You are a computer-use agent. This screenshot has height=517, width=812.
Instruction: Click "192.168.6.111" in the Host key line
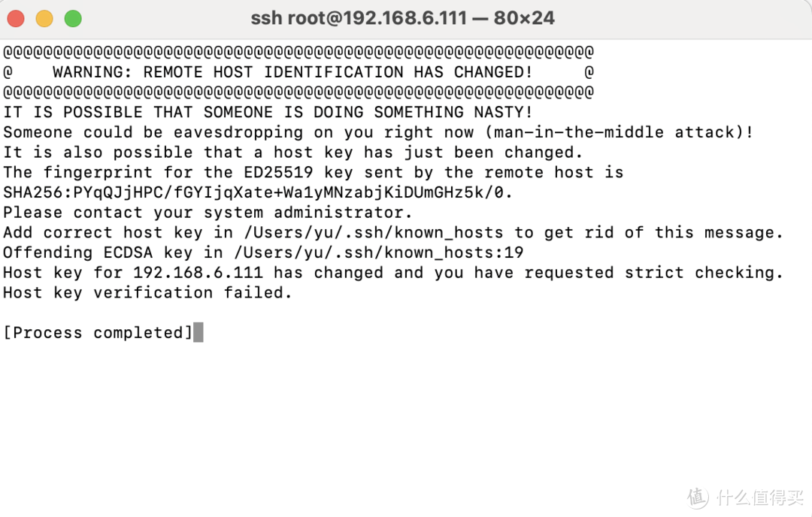coord(198,272)
